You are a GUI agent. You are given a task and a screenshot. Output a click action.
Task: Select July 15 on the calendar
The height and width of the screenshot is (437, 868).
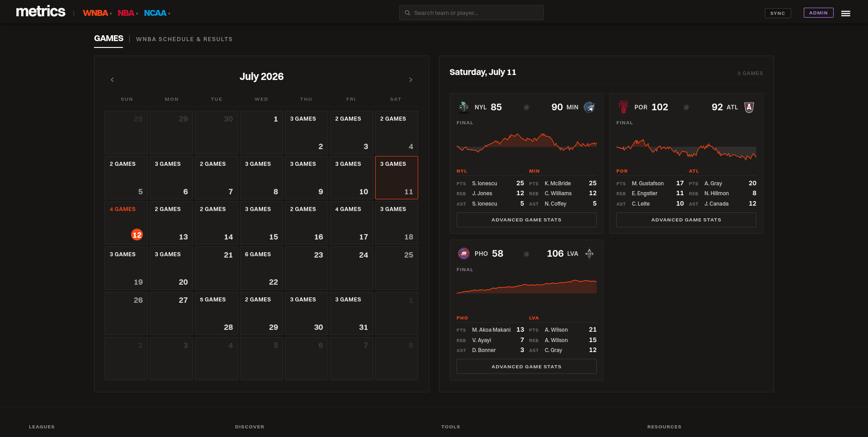pos(261,223)
